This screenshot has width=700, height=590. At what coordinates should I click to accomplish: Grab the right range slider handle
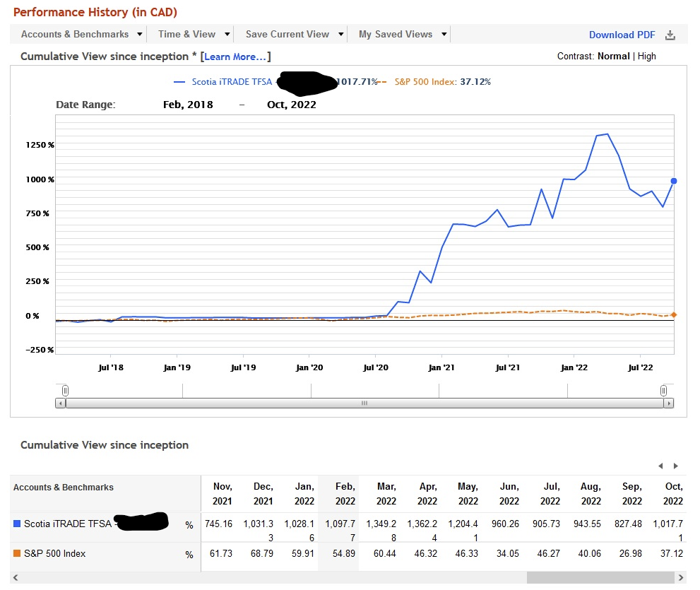click(664, 391)
